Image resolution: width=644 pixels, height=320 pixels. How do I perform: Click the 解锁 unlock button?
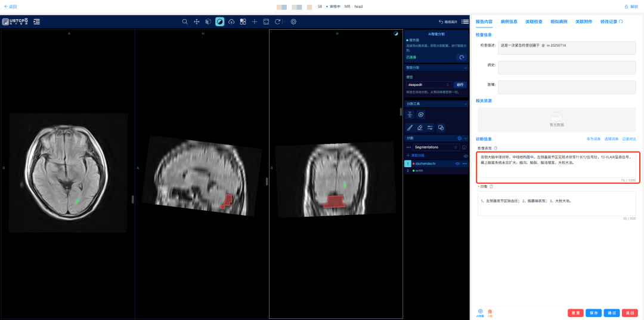(x=631, y=7)
